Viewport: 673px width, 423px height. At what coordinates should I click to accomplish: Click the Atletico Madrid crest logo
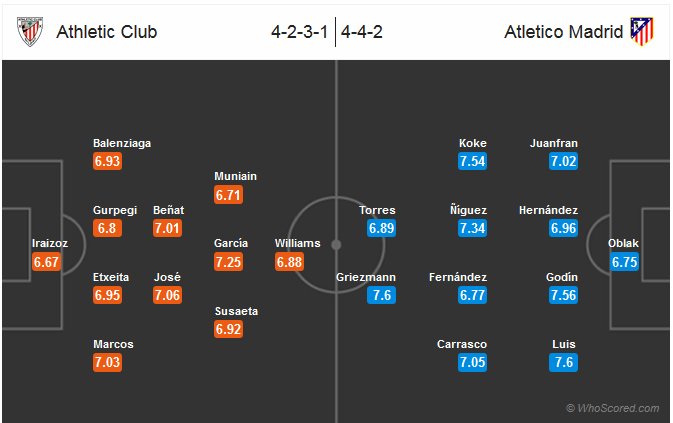(642, 31)
